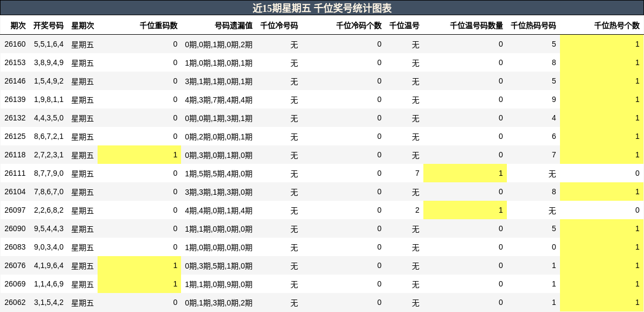This screenshot has width=644, height=312.
Task: Click warm number 2 in row 26097
Action: point(417,210)
